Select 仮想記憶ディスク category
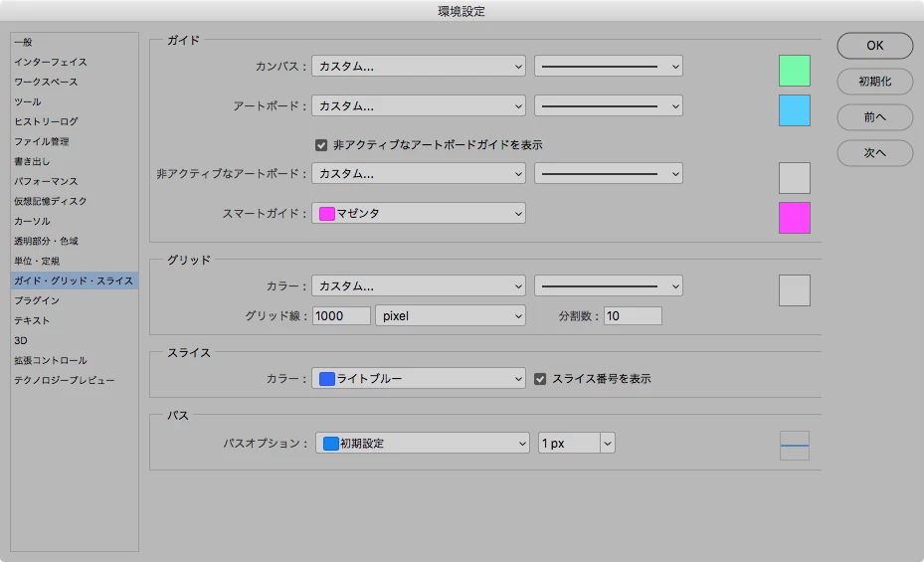The image size is (924, 562). (x=50, y=202)
